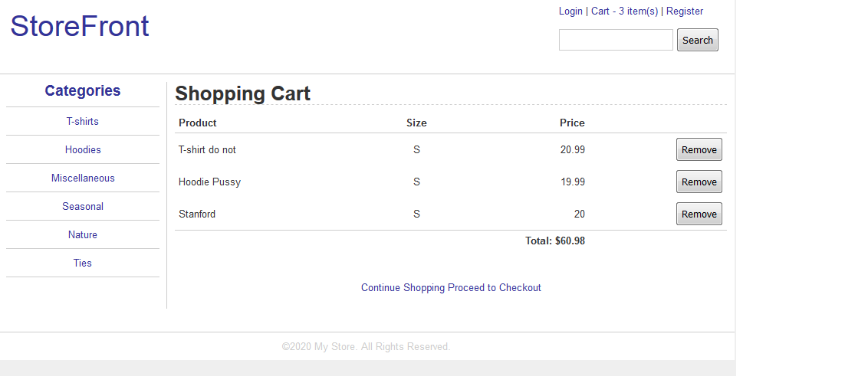Open the Nature category
This screenshot has width=868, height=383.
(83, 235)
